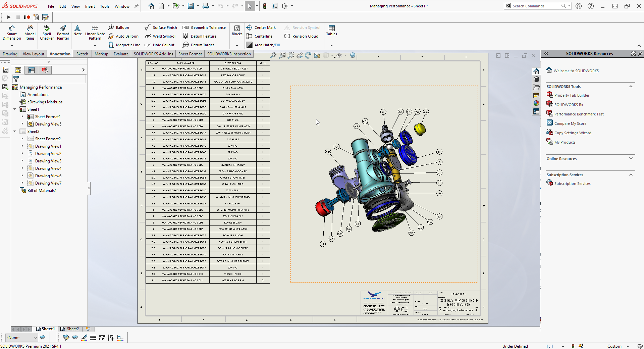Screen dimensions: 644x349
Task: Activate the Format Painter
Action: (x=63, y=33)
